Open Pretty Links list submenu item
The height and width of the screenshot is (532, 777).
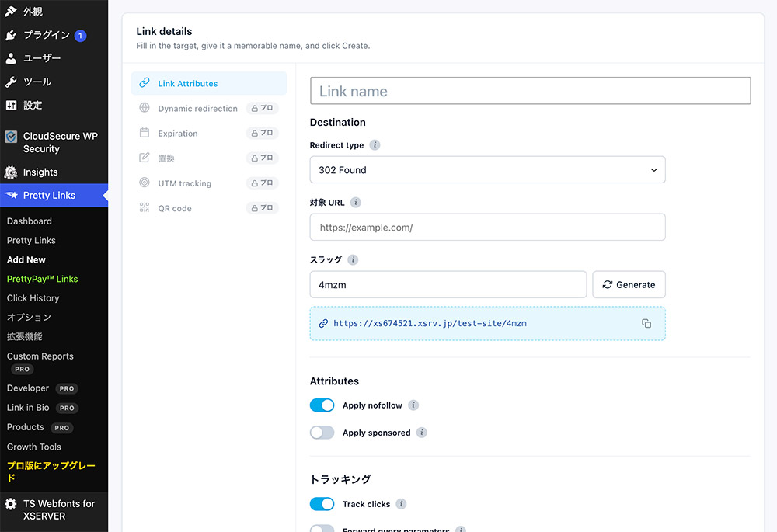31,240
